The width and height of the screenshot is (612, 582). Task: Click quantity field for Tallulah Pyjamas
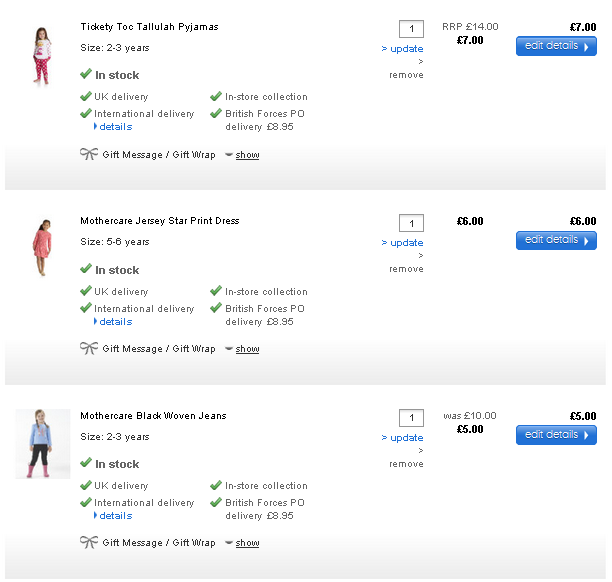pos(411,28)
